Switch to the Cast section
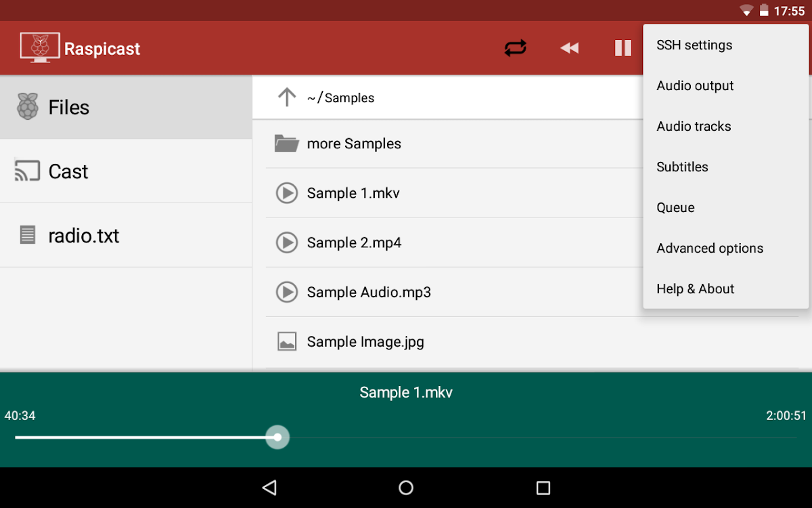The width and height of the screenshot is (812, 508). coord(126,171)
